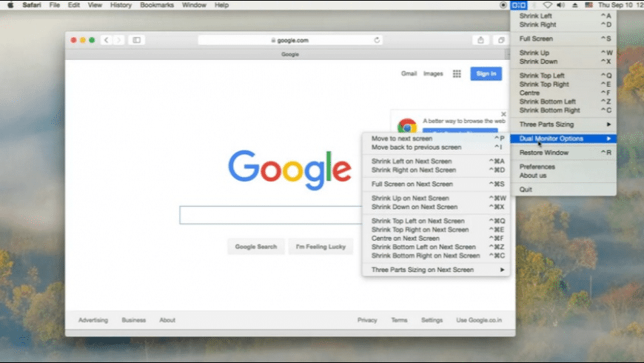Click the Sign in button

pos(486,73)
